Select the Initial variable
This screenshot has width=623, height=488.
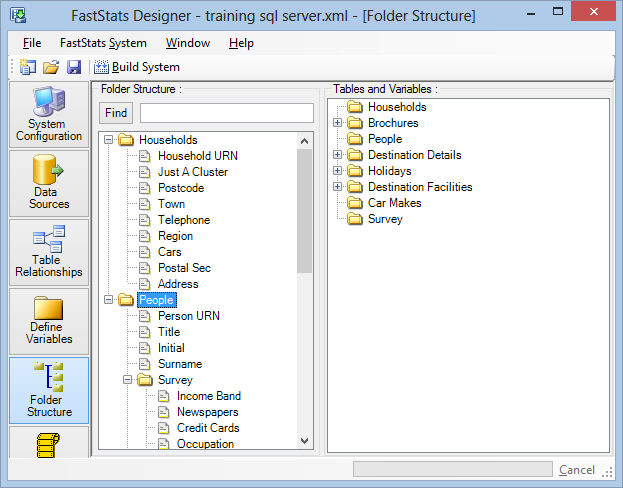click(x=171, y=348)
